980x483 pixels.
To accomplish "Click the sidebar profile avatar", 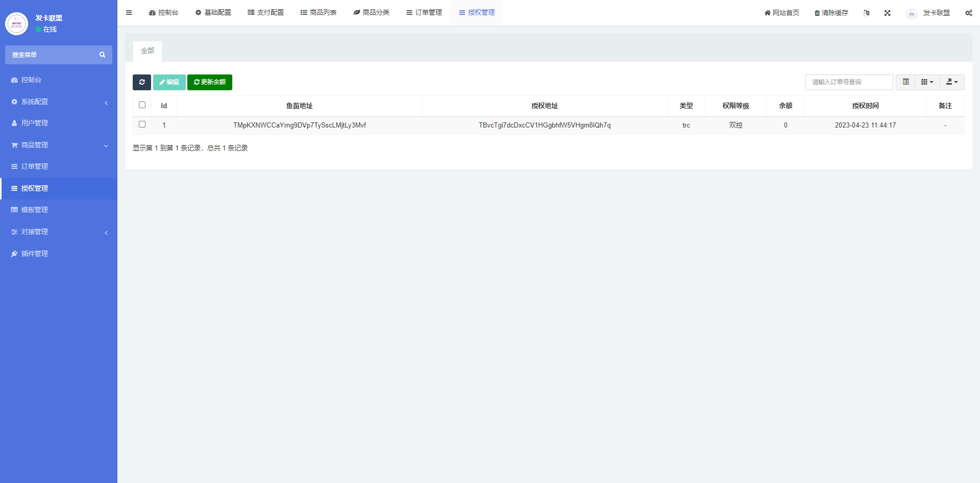I will (x=16, y=23).
